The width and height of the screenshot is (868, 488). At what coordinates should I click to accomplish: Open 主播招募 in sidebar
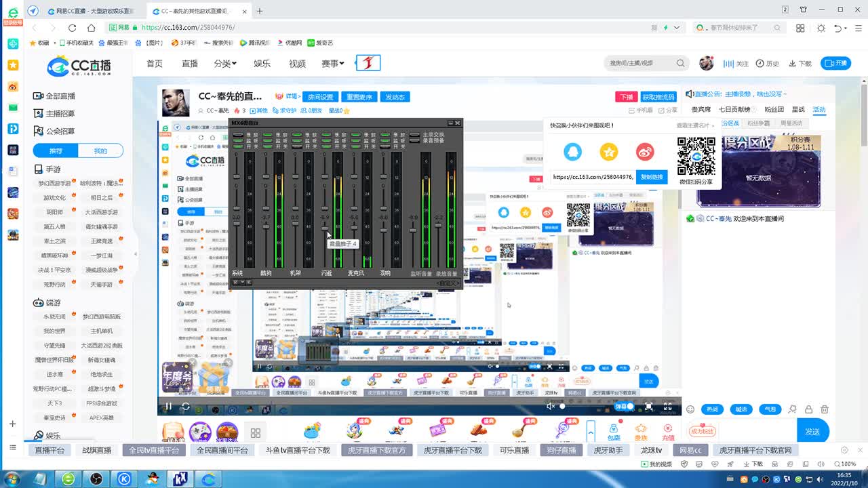(54, 113)
